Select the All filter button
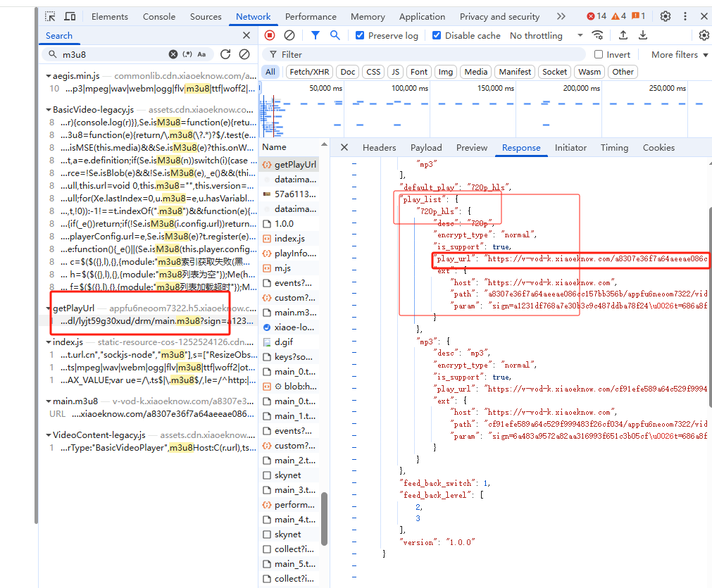Screen dimensions: 712x588 [x=270, y=72]
